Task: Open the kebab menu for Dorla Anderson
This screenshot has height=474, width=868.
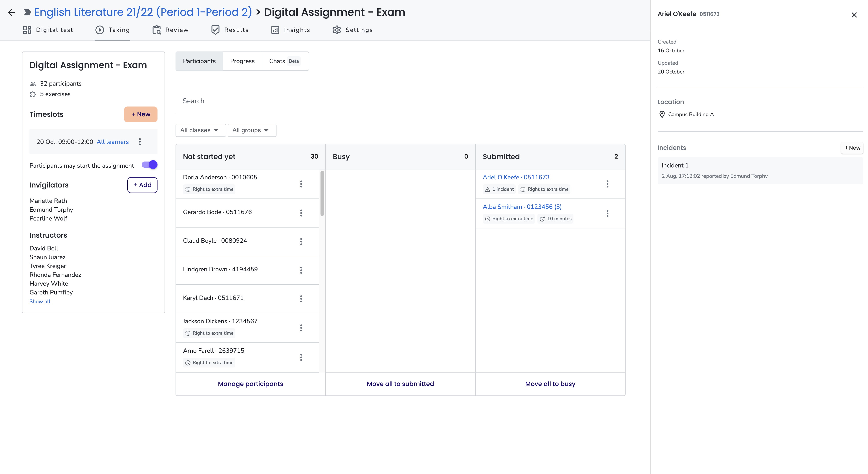Action: pyautogui.click(x=301, y=184)
